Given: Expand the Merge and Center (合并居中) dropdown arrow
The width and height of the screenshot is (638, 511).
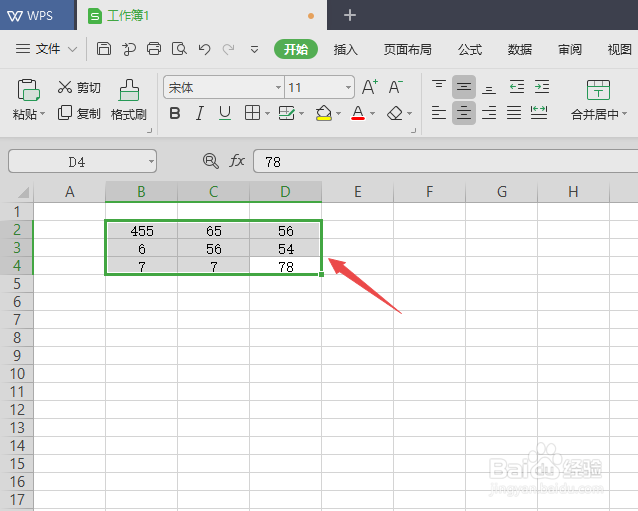Looking at the screenshot, I should coord(624,114).
